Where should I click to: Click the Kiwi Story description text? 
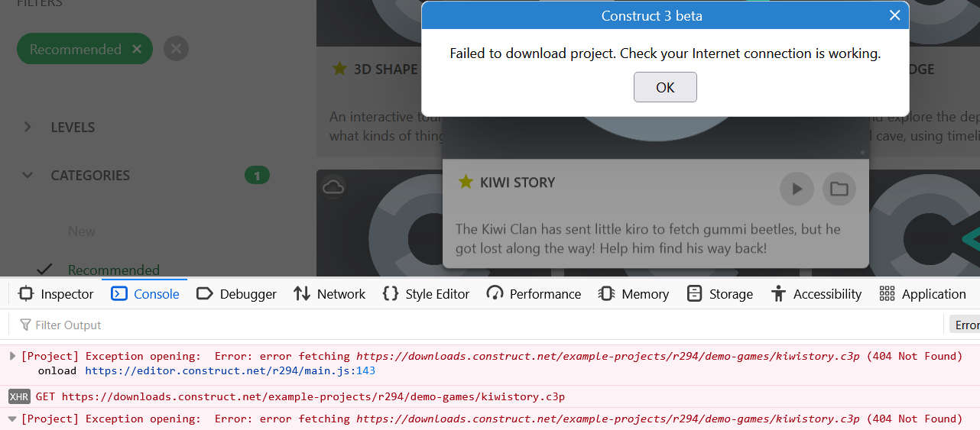(648, 239)
